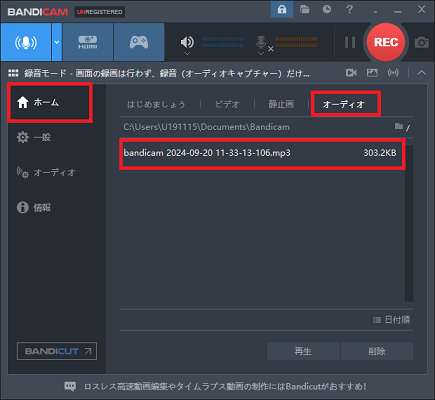This screenshot has height=400, width=435.
Task: Take a screenshot with the camera icon
Action: [x=422, y=42]
